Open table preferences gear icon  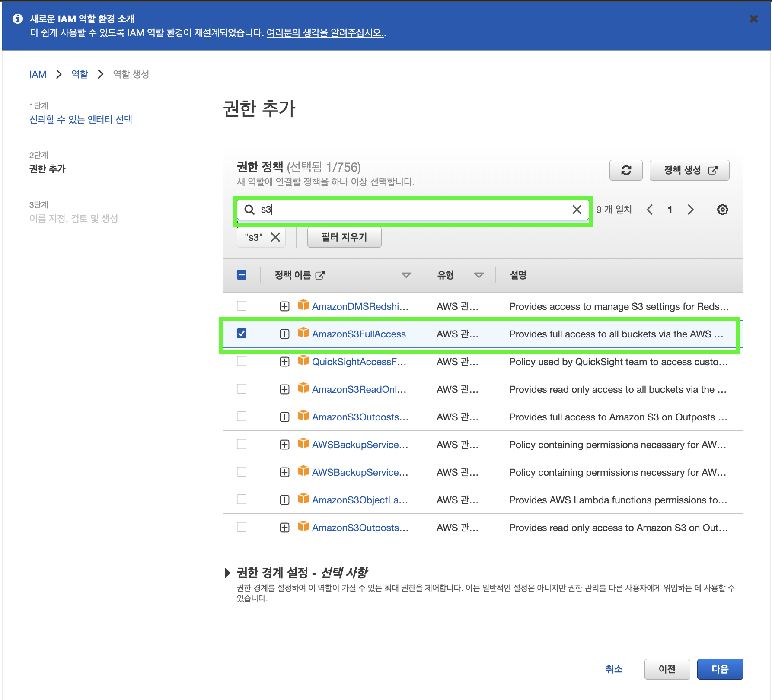tap(722, 210)
